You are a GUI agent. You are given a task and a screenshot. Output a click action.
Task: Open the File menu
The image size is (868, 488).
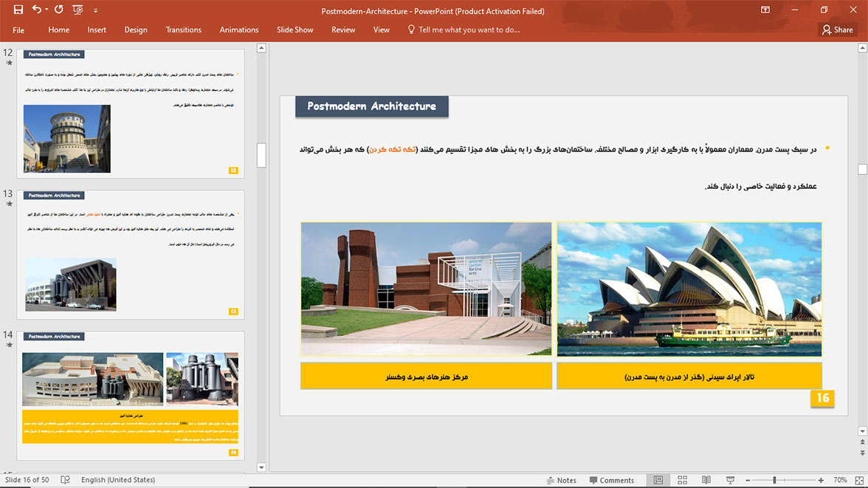point(18,30)
